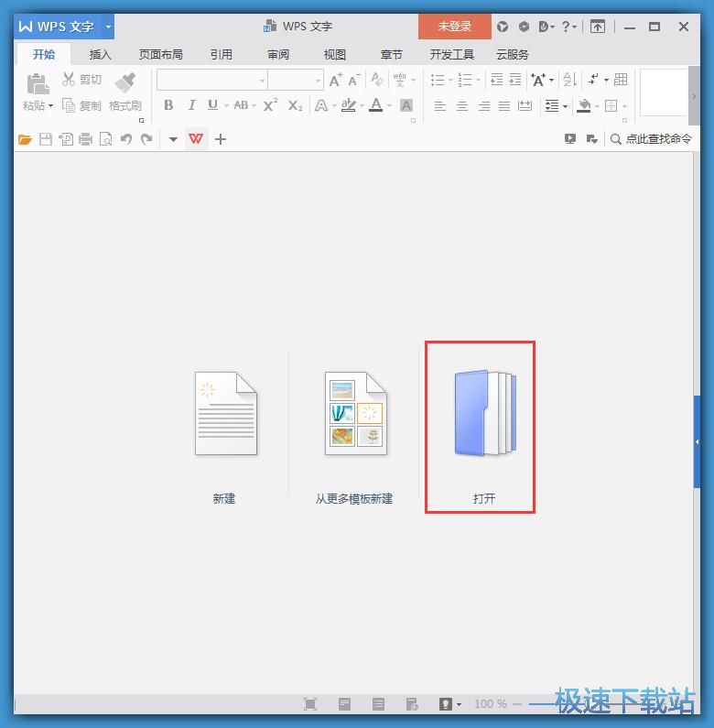714x728 pixels.
Task: Click the bullet list icon
Action: (x=438, y=80)
